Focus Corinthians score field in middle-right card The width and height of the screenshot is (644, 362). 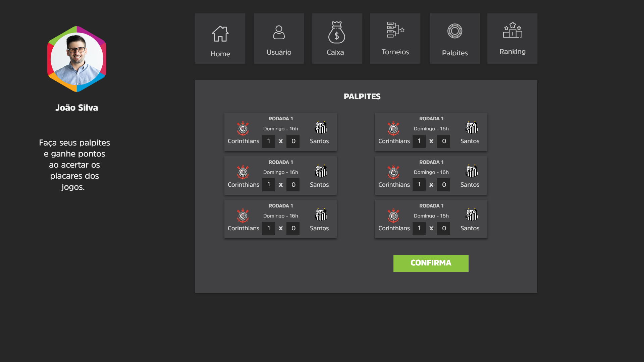[419, 185]
